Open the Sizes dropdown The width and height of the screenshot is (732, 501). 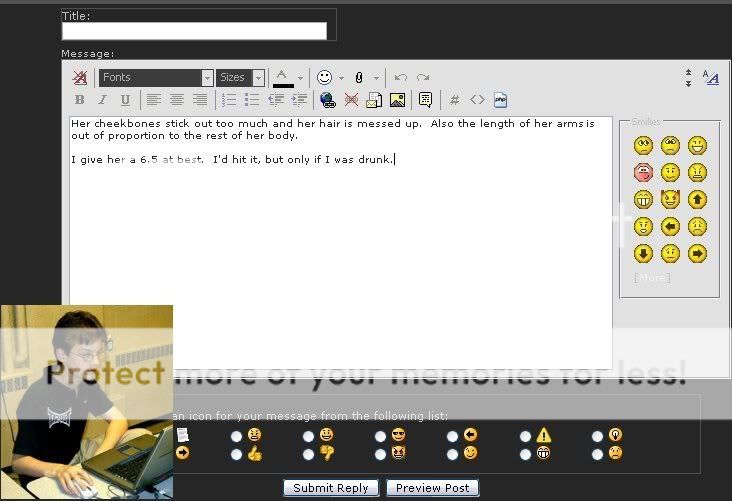pos(241,77)
